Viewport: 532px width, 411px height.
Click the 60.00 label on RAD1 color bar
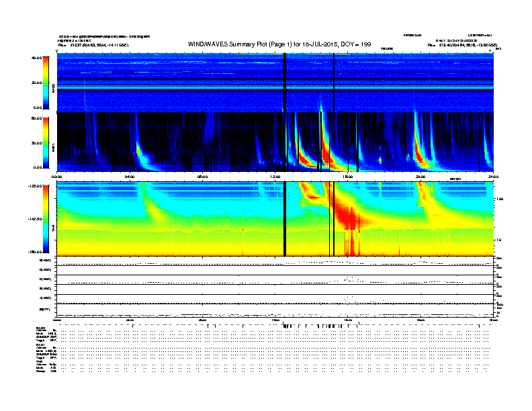coord(36,118)
